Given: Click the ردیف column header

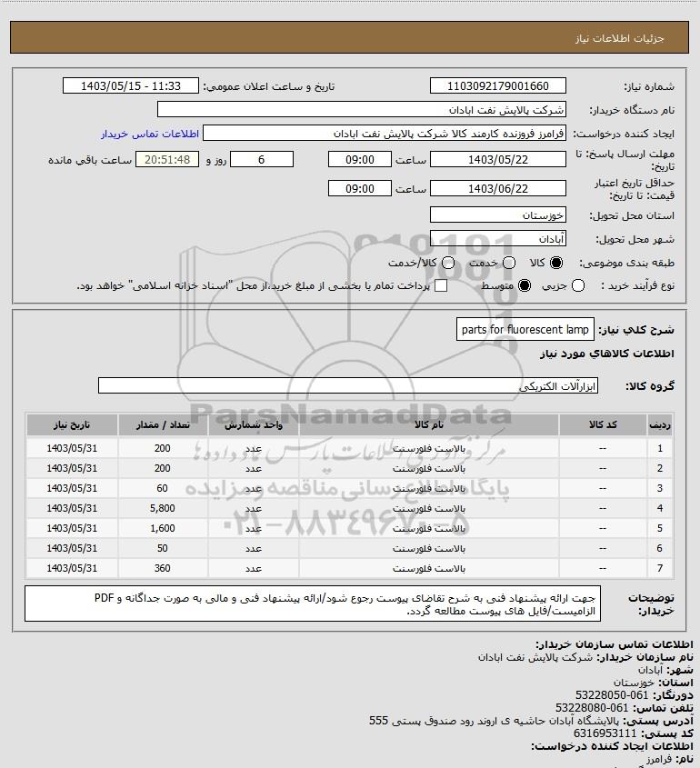Looking at the screenshot, I should pyautogui.click(x=660, y=424).
